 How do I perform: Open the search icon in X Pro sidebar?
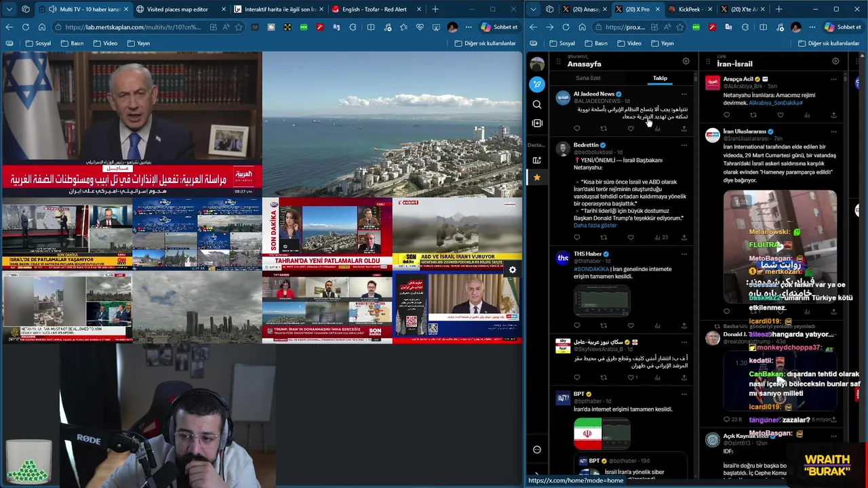(537, 104)
